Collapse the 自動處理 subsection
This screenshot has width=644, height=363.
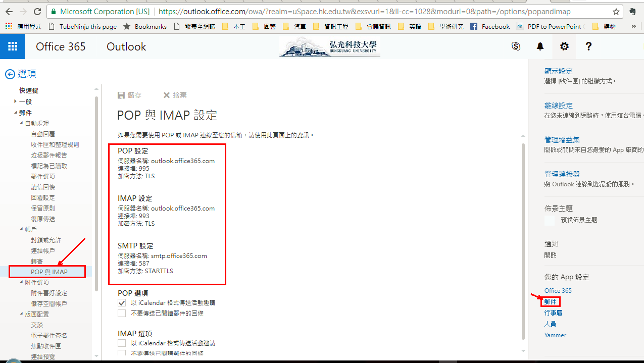22,123
